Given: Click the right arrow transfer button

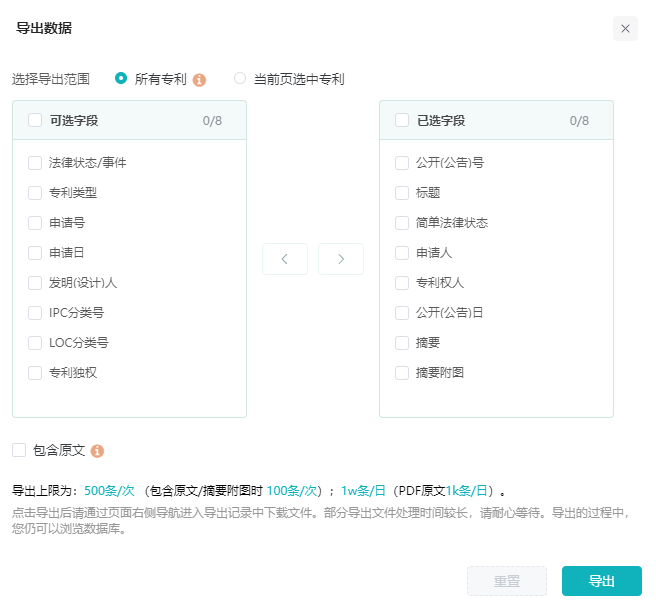Looking at the screenshot, I should [x=341, y=259].
